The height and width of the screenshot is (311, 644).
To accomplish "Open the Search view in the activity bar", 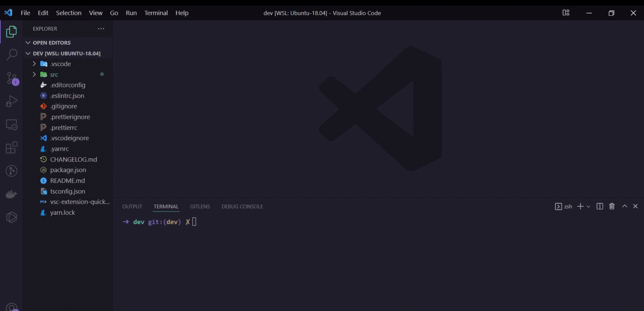I will pos(12,54).
